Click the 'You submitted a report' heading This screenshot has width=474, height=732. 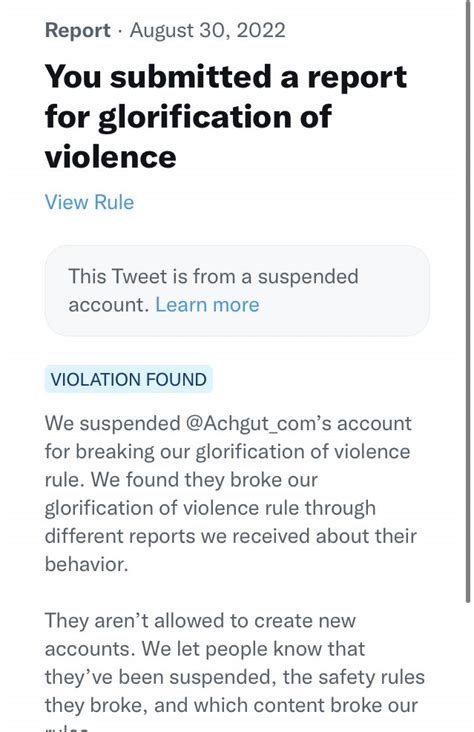pos(226,77)
